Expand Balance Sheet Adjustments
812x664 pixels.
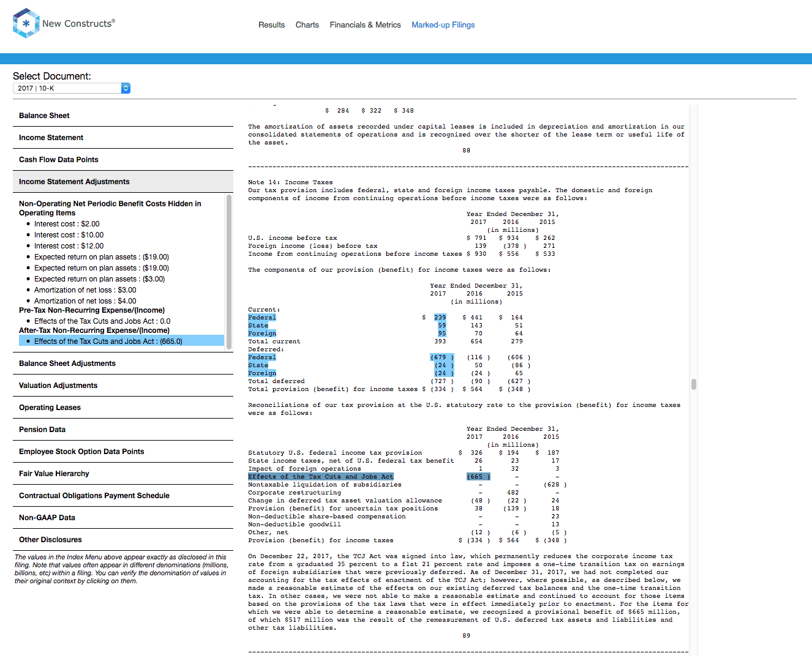[x=123, y=364]
